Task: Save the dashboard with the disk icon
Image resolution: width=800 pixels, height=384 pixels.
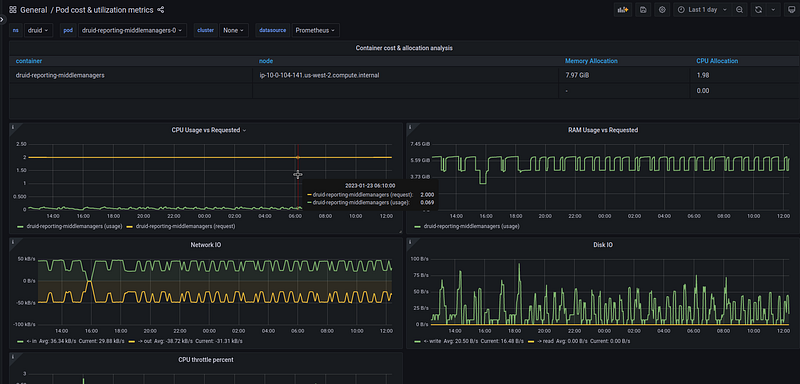Action: (643, 10)
